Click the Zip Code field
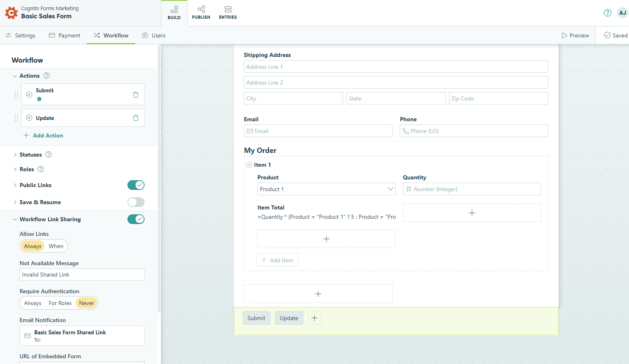 (x=498, y=98)
